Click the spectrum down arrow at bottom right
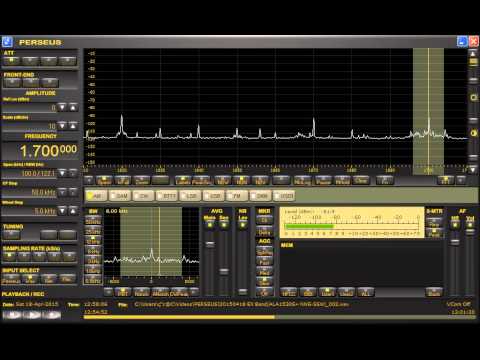This screenshot has height=360, width=480. tap(473, 169)
